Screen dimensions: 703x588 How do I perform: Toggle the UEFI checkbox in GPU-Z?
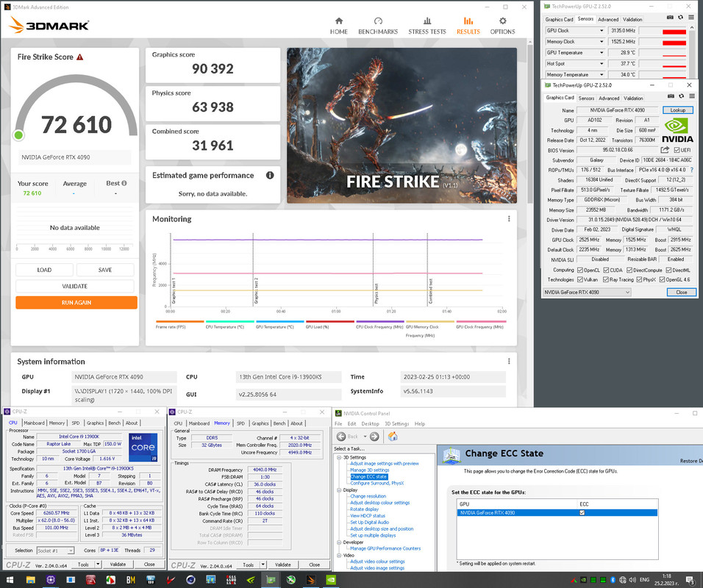point(677,150)
